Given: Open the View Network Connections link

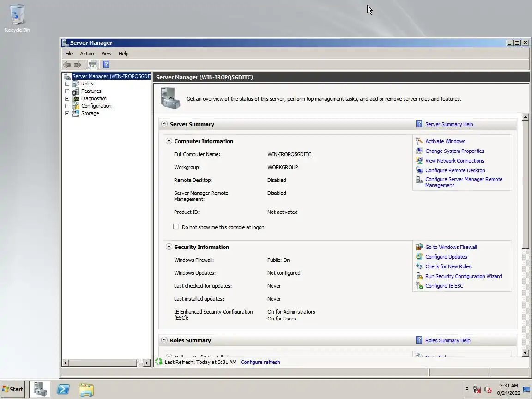Looking at the screenshot, I should click(454, 161).
